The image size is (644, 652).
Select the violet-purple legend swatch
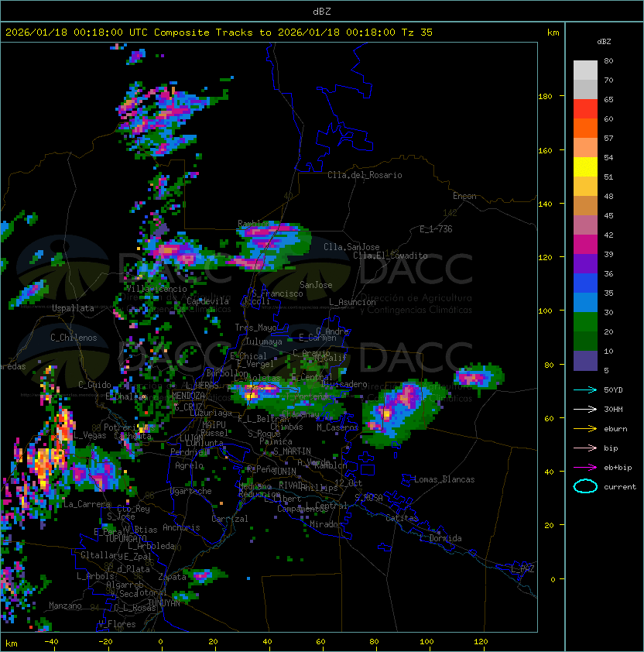pos(585,264)
